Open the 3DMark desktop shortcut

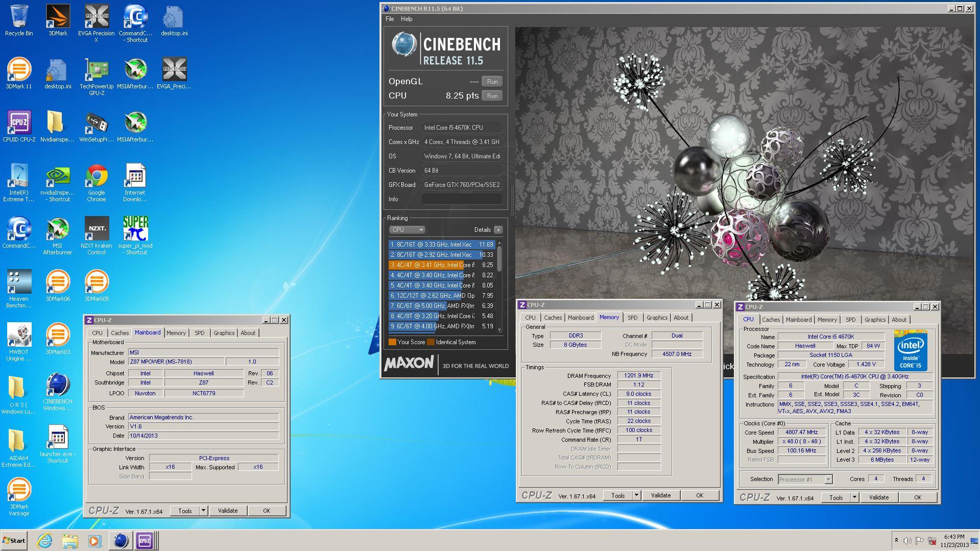coord(58,20)
